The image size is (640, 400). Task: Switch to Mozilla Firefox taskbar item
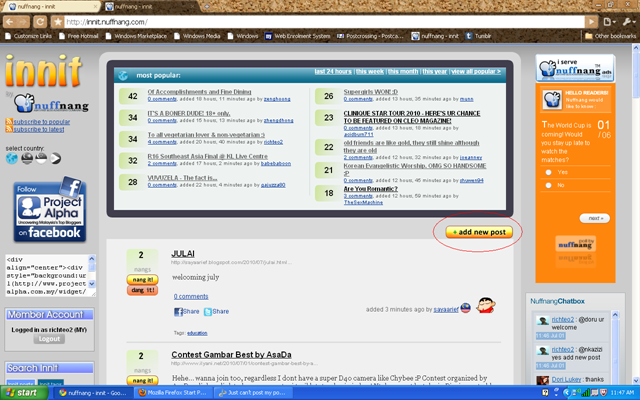click(173, 393)
